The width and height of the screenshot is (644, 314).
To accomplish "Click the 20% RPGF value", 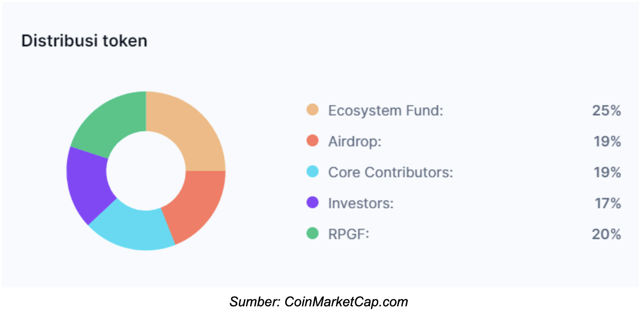I will tap(606, 234).
